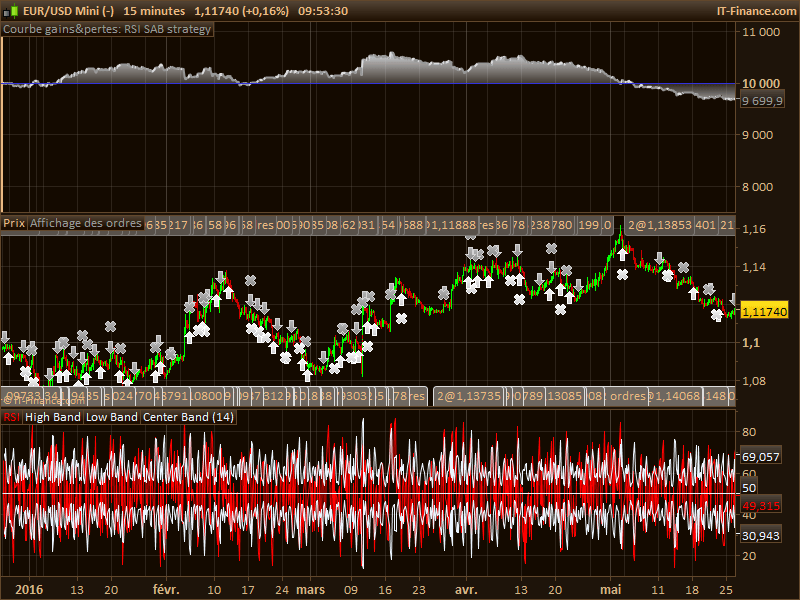Select the 2@1,13853 order tab
Viewport: 800px width, 600px height.
(659, 225)
